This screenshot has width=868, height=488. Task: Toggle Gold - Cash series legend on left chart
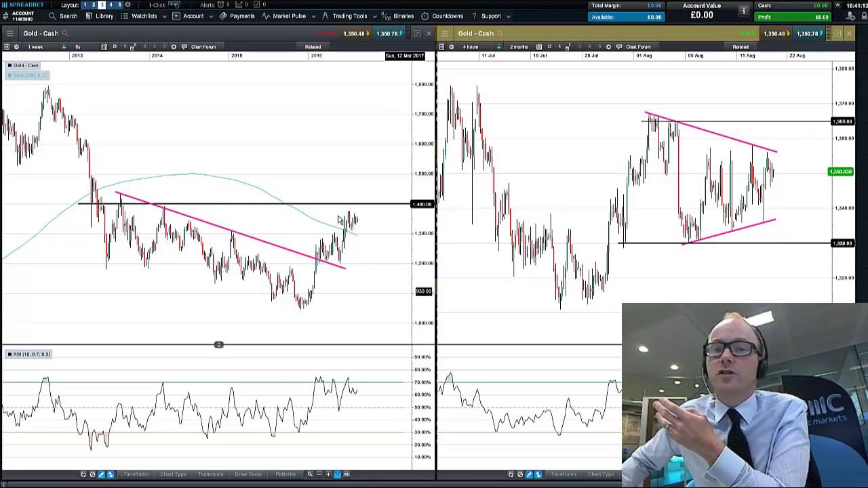tap(23, 66)
